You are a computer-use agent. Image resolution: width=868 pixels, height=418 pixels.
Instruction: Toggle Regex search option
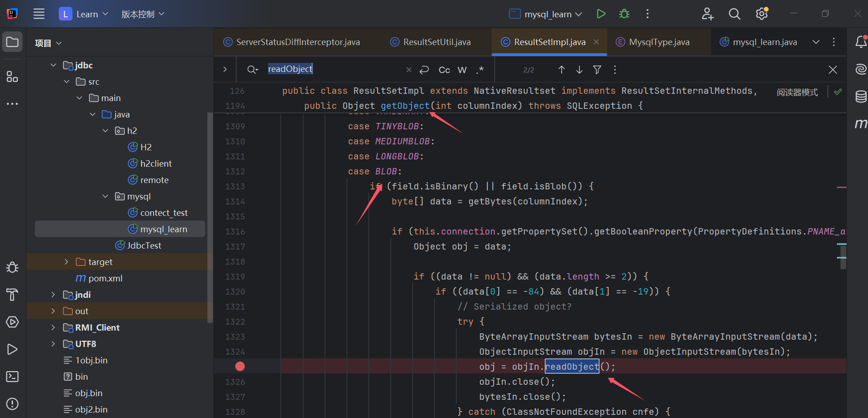point(480,70)
